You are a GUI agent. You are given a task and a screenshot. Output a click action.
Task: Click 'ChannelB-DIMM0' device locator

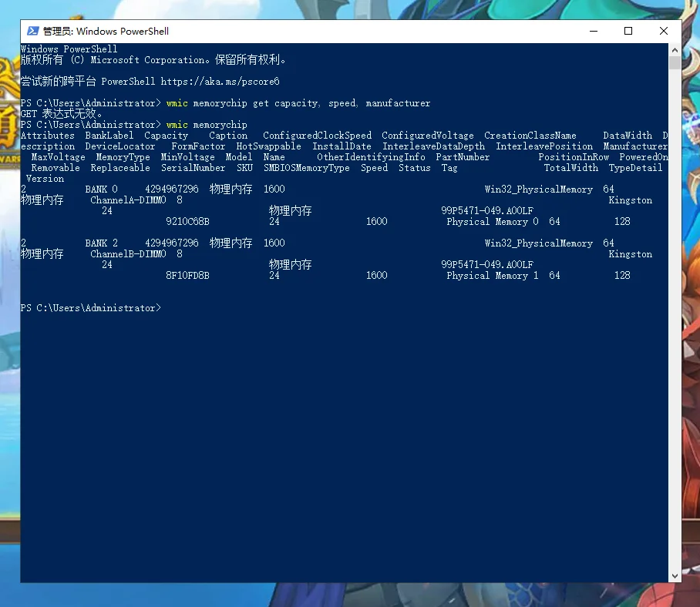pos(128,253)
